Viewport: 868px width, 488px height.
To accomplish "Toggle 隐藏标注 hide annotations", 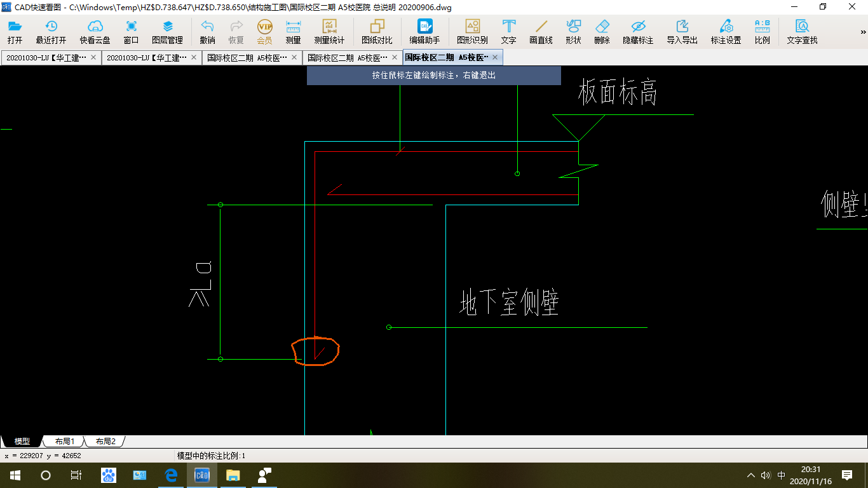I will point(638,32).
